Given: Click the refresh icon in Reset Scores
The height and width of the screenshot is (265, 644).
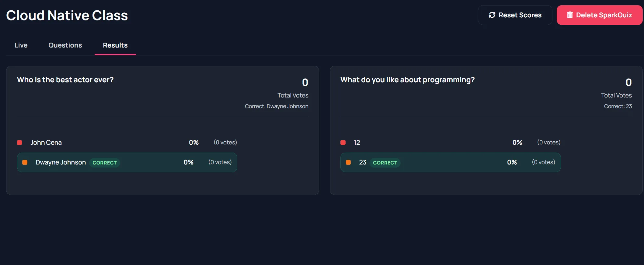Looking at the screenshot, I should [x=492, y=15].
